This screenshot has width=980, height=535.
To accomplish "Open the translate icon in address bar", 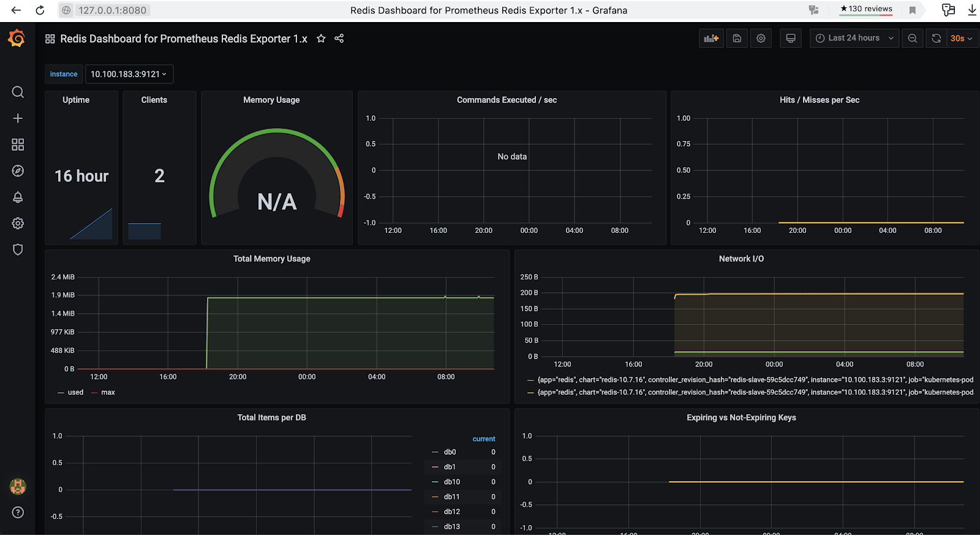I will click(x=813, y=10).
